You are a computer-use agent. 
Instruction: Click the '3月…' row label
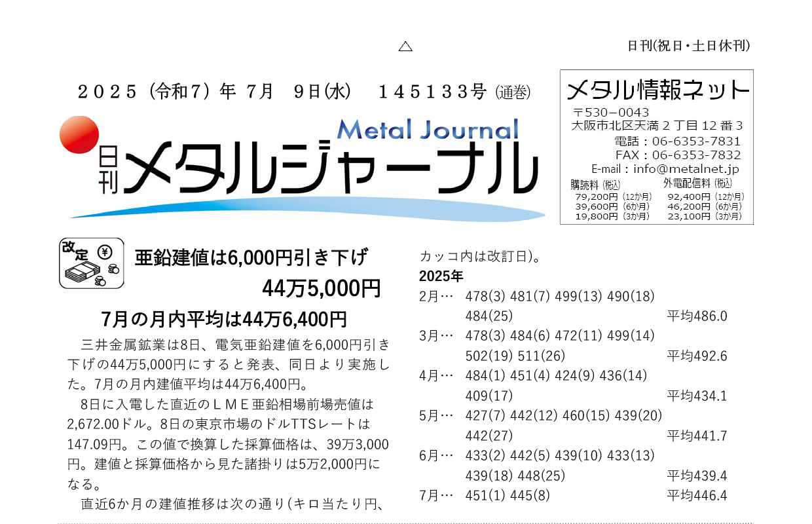point(436,336)
